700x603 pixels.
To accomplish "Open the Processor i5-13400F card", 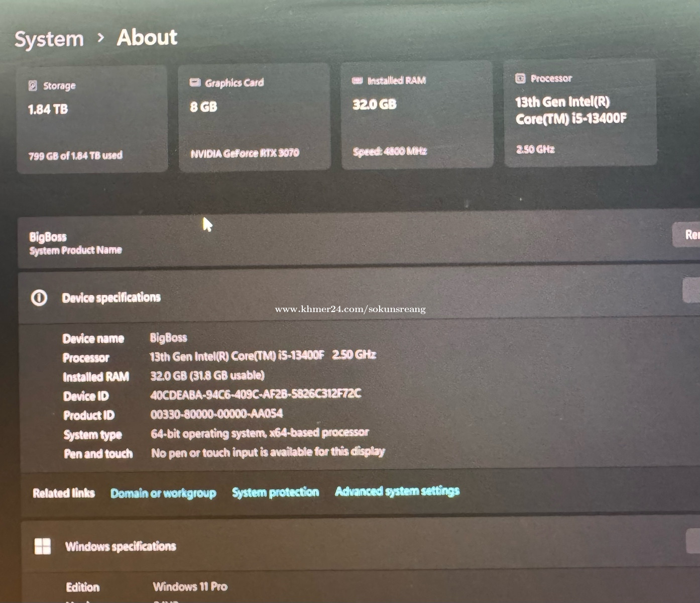I will tap(580, 113).
